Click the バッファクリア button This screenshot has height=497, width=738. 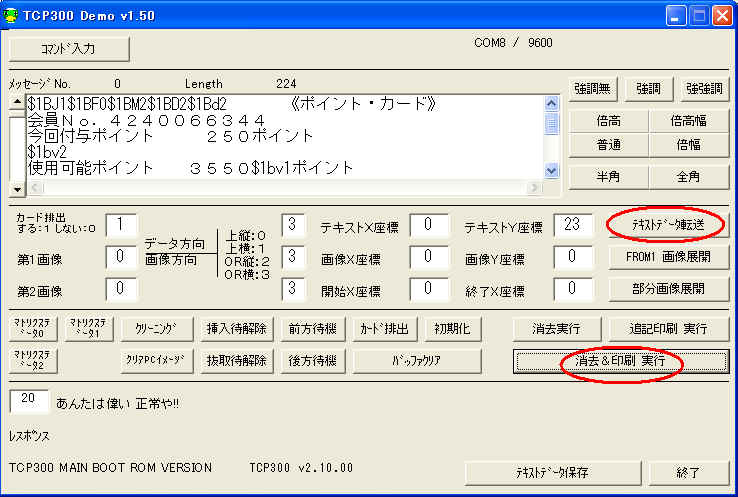pos(417,361)
